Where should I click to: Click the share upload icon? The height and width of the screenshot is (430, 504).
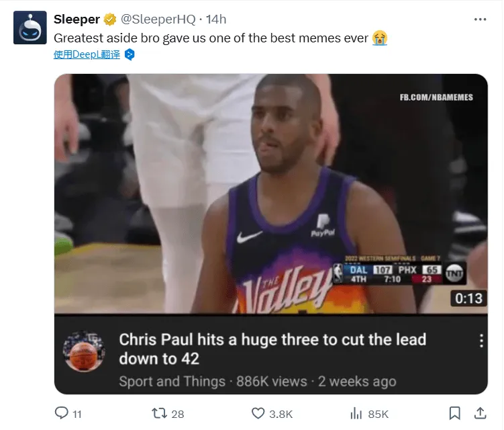tap(481, 413)
